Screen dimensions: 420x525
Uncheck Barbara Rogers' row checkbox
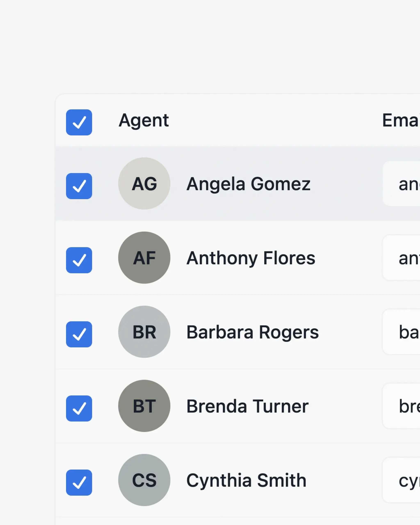(x=79, y=334)
